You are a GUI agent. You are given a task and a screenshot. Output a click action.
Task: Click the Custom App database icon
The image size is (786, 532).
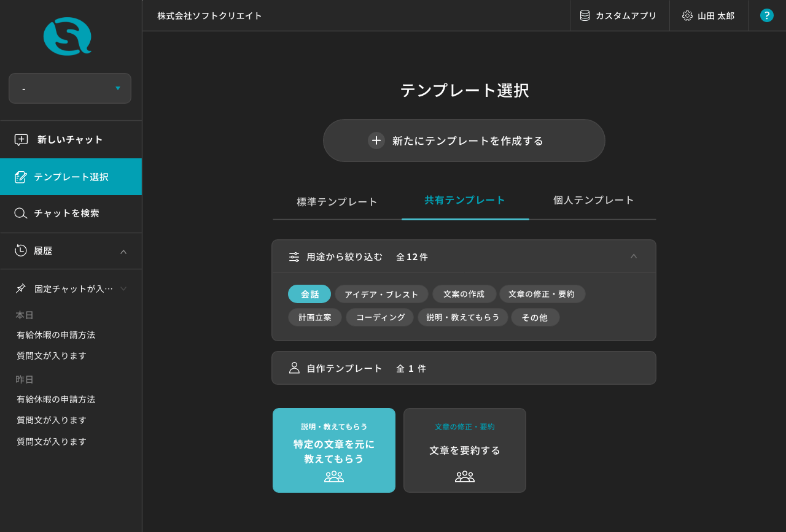pyautogui.click(x=585, y=15)
